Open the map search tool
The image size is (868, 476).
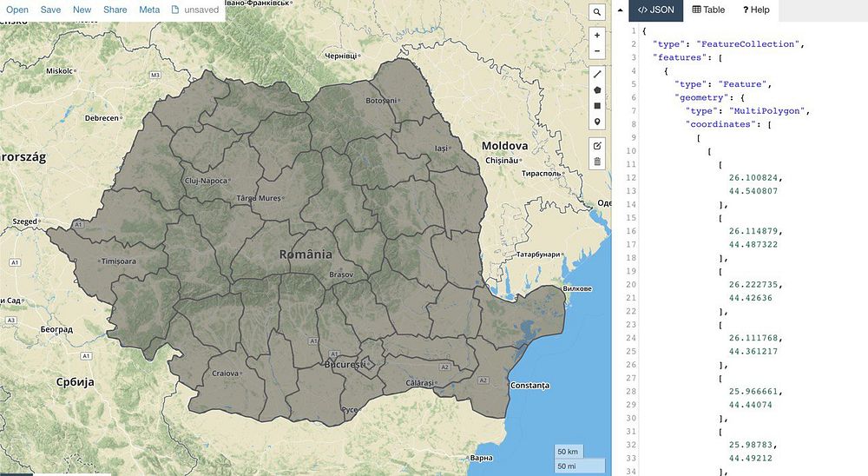597,11
